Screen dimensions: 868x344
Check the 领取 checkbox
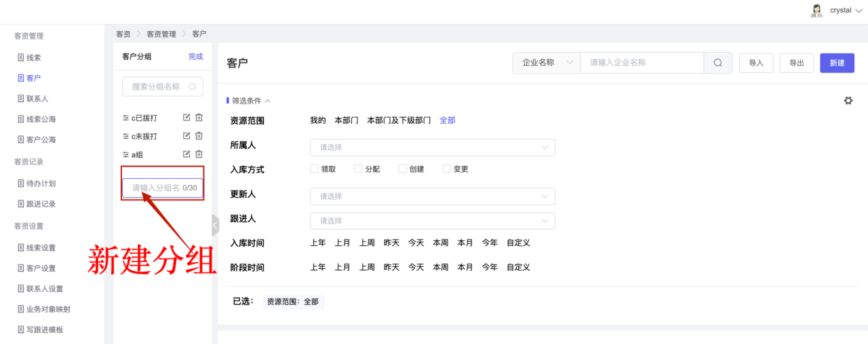point(314,169)
